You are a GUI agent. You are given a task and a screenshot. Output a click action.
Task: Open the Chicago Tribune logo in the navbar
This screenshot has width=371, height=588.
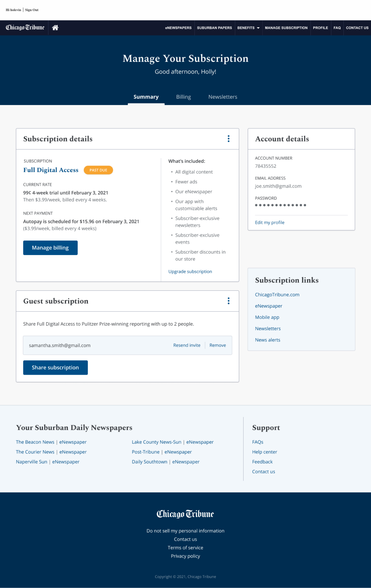tap(25, 28)
